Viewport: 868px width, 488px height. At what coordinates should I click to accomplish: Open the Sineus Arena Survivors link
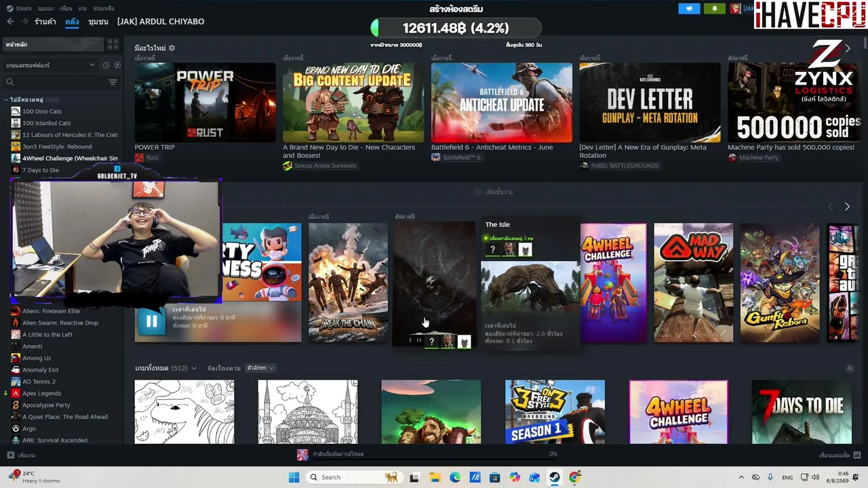click(319, 166)
